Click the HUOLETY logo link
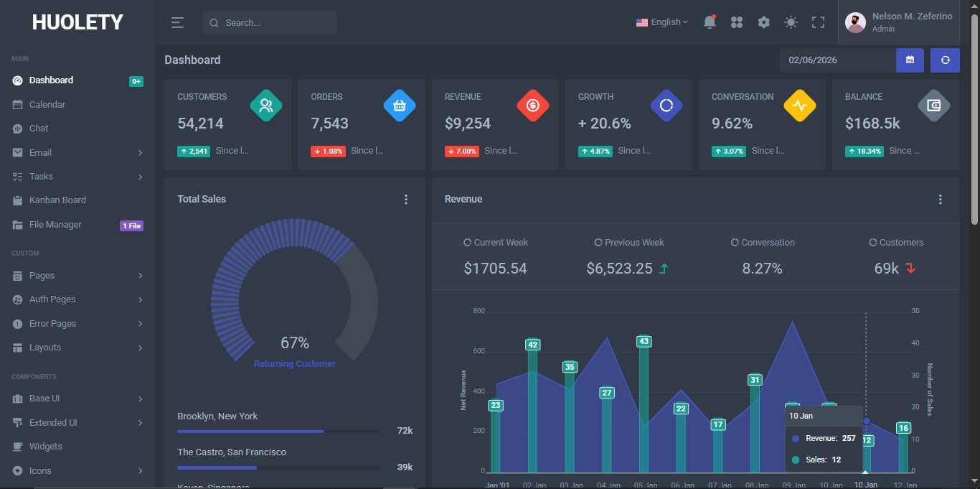 point(77,22)
